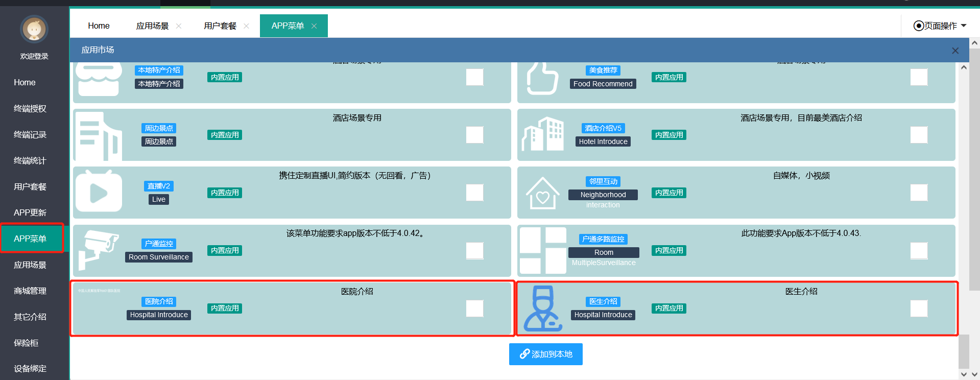Screen dimensions: 980x380
Task: Click the multi-room surveillance grid icon
Action: (x=542, y=250)
